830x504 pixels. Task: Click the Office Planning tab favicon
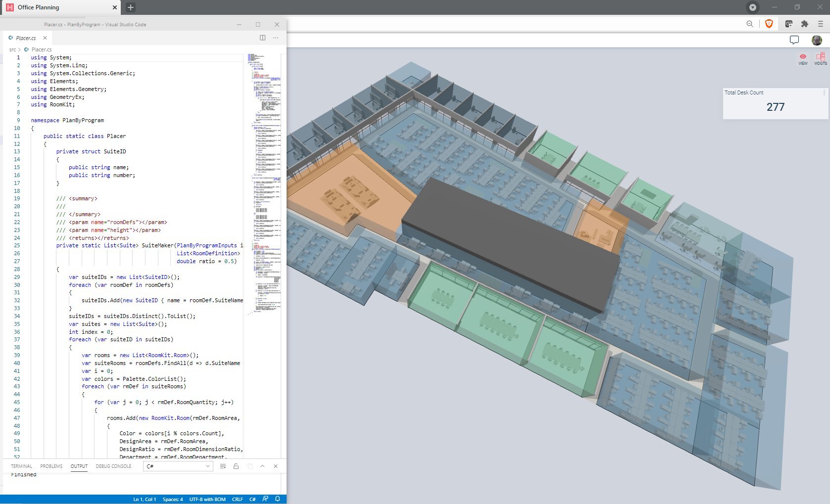10,7
